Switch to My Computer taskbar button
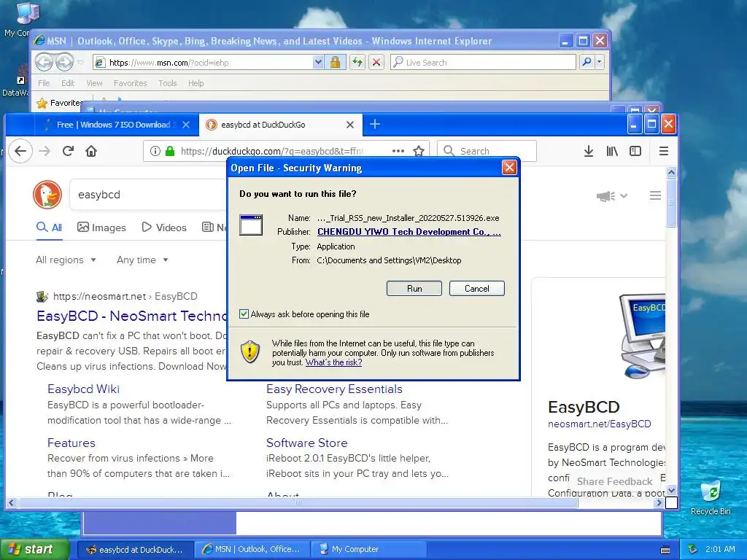747x560 pixels. click(x=368, y=550)
